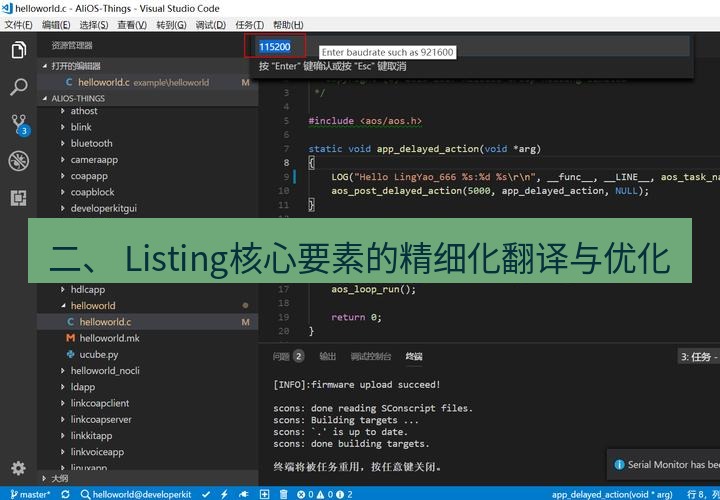Viewport: 720px width, 500px height.
Task: Open the Manage gear in activity bar
Action: click(x=18, y=468)
